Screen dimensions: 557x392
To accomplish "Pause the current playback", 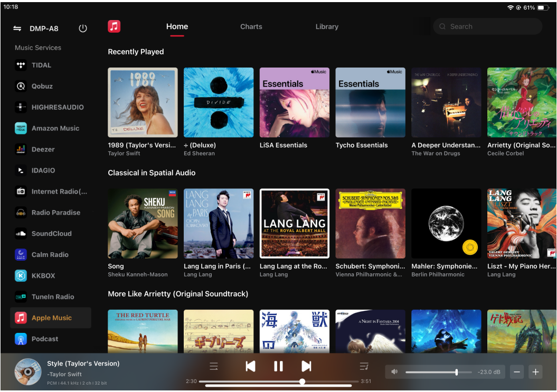I will coord(279,366).
